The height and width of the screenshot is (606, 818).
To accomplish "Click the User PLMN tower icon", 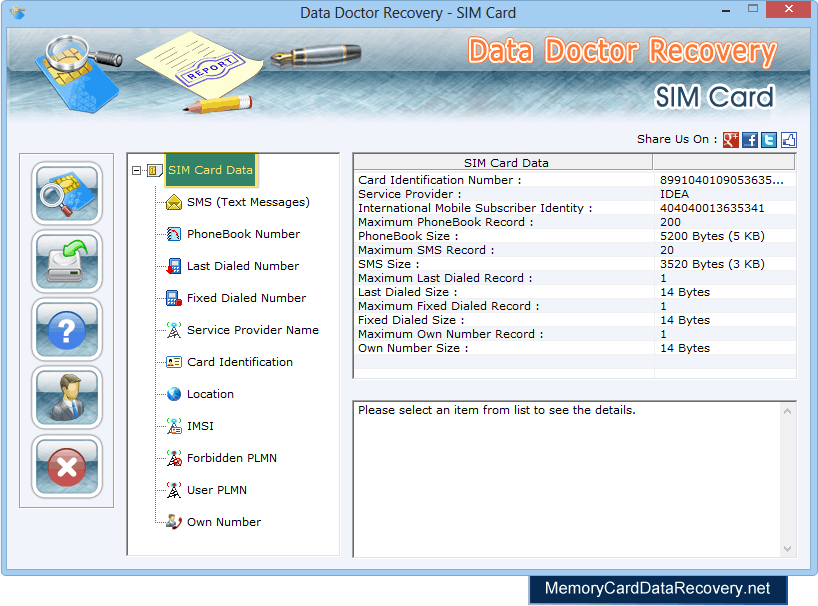I will [x=174, y=490].
